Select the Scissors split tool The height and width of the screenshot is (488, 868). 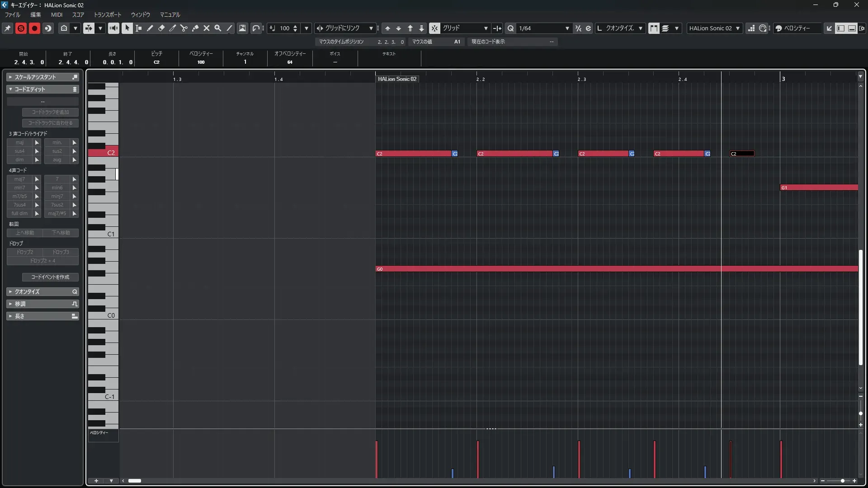coord(184,28)
